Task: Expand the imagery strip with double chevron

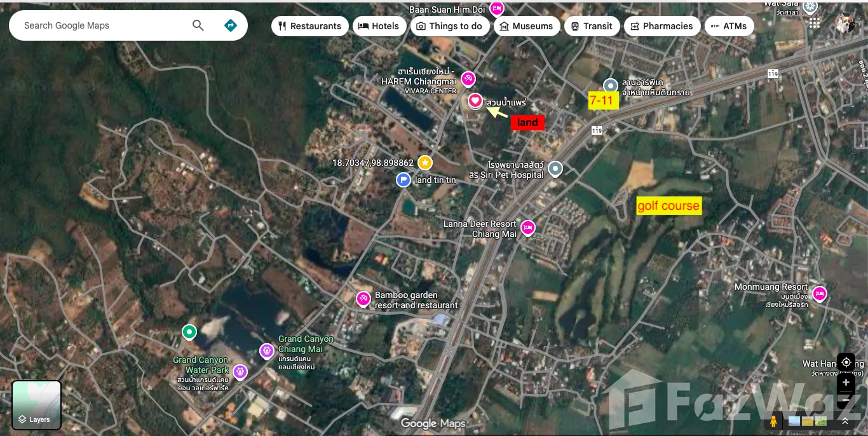Action: pos(845,421)
